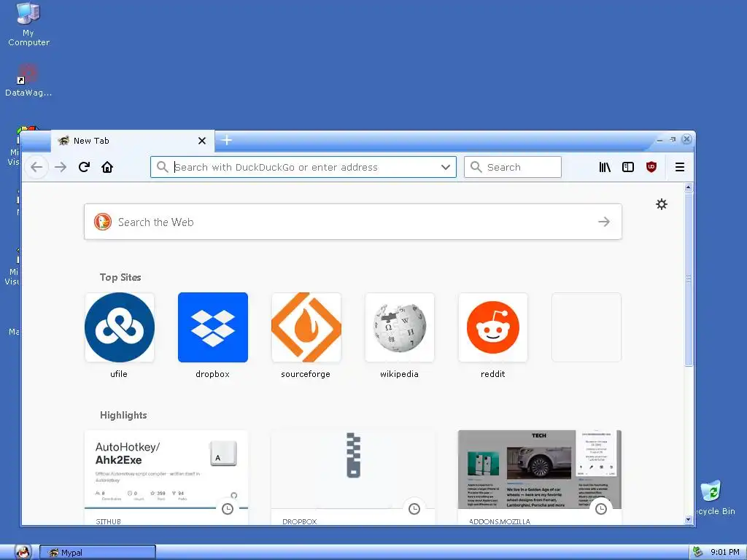Click the DuckDuckGo logo in search box
Viewport: 747px width, 560px height.
point(102,222)
